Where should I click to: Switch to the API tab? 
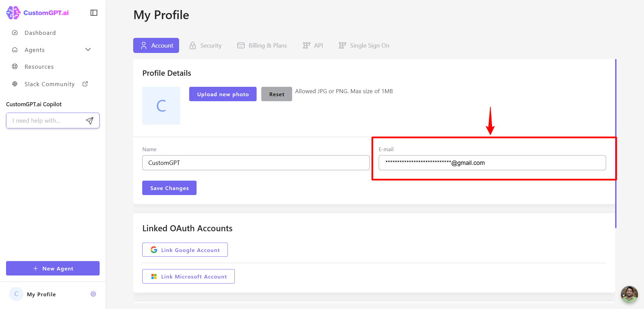(313, 46)
